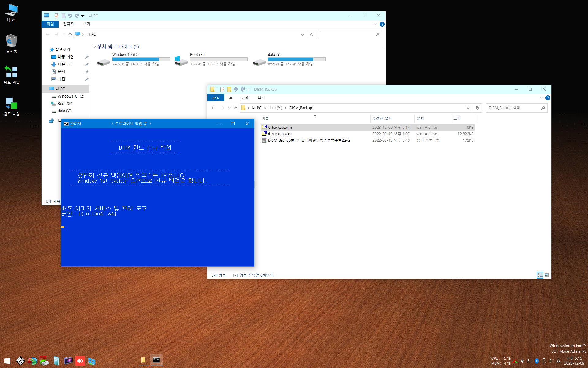This screenshot has height=368, width=588.
Task: Open 홈 tab in DISM_Backup window
Action: point(231,98)
